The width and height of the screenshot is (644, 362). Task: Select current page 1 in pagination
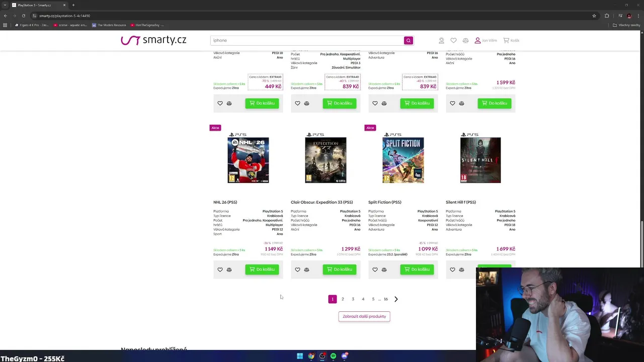tap(332, 299)
